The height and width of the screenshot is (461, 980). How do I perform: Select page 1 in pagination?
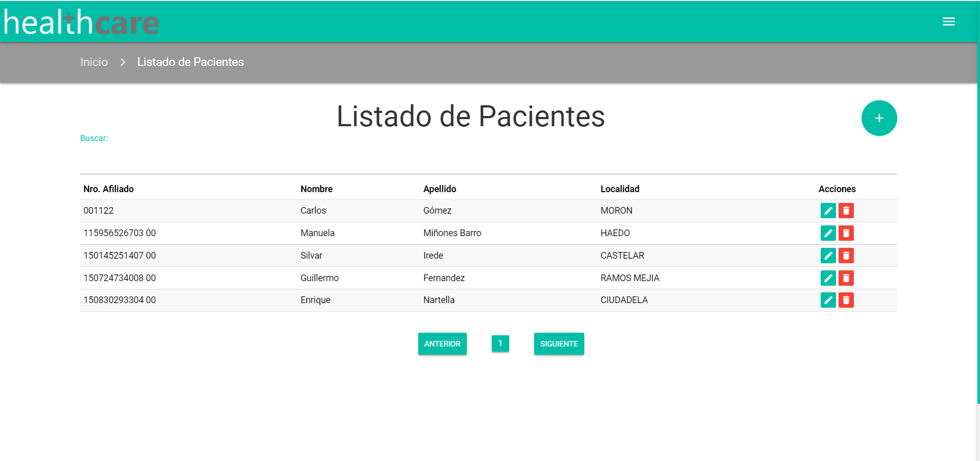point(500,343)
